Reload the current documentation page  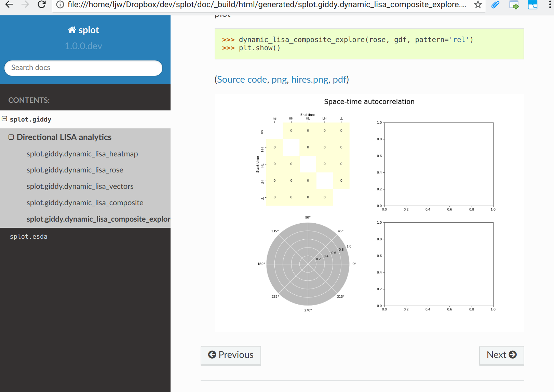(41, 5)
